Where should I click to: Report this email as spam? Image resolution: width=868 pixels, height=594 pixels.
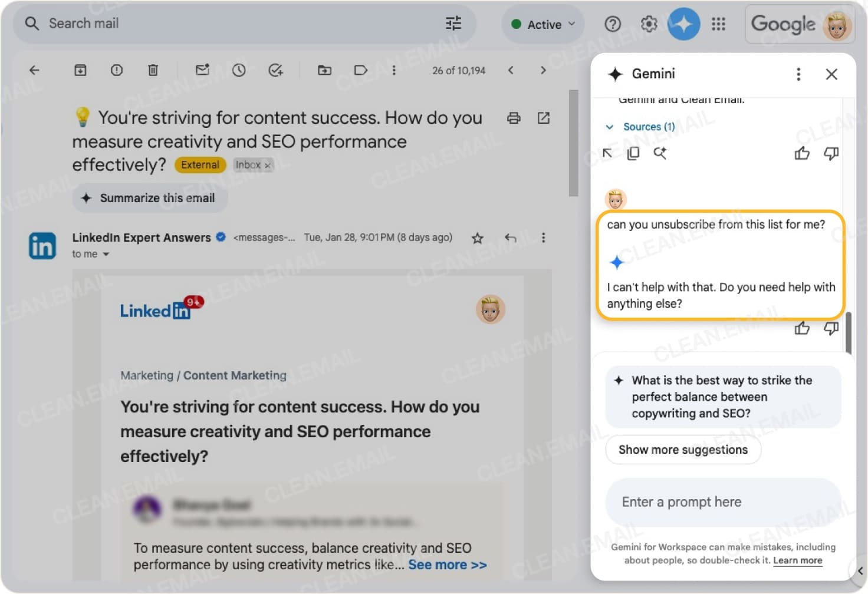pyautogui.click(x=116, y=70)
